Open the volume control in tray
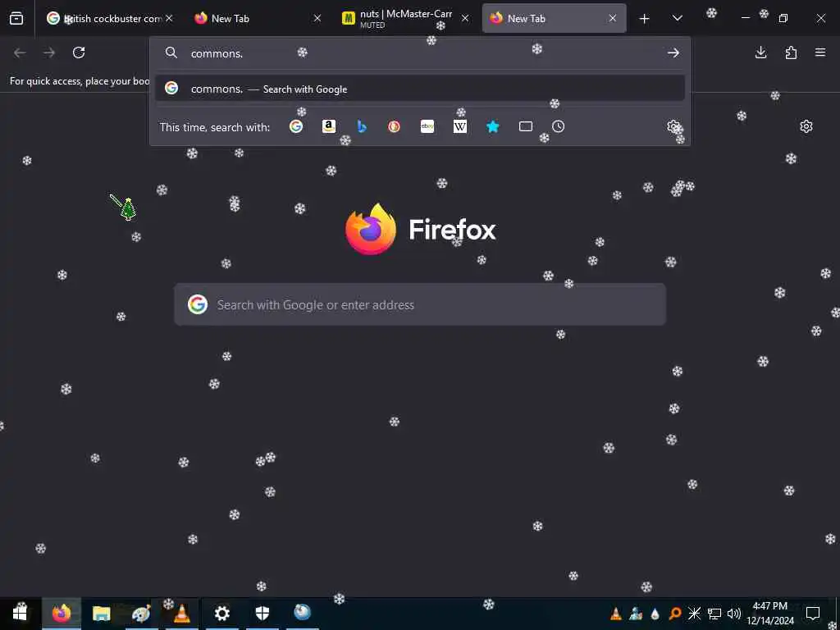840x630 pixels. [734, 614]
